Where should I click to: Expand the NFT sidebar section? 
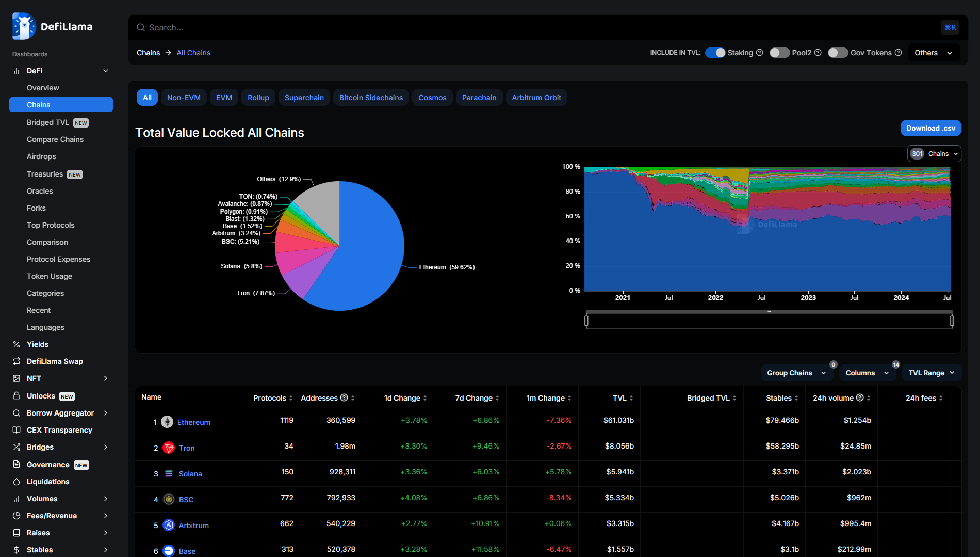click(106, 378)
